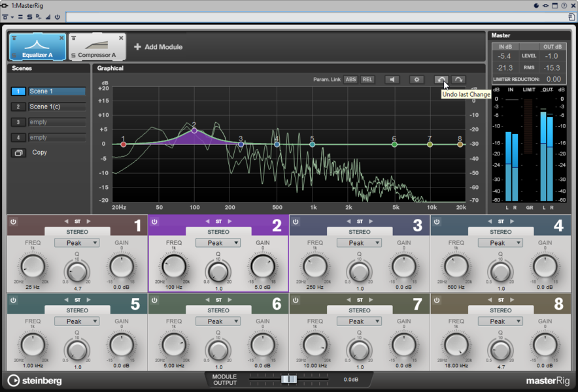Toggle power for EQ band 2
578x392 pixels.
coord(154,221)
